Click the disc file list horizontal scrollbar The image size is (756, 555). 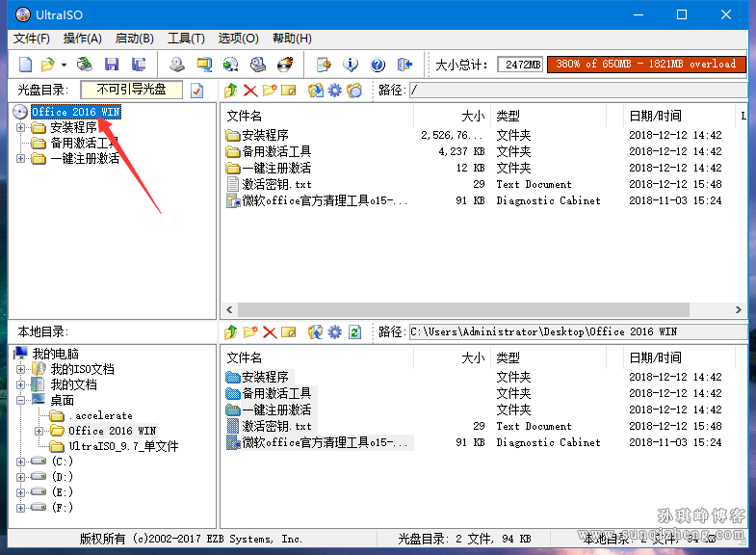[x=463, y=309]
